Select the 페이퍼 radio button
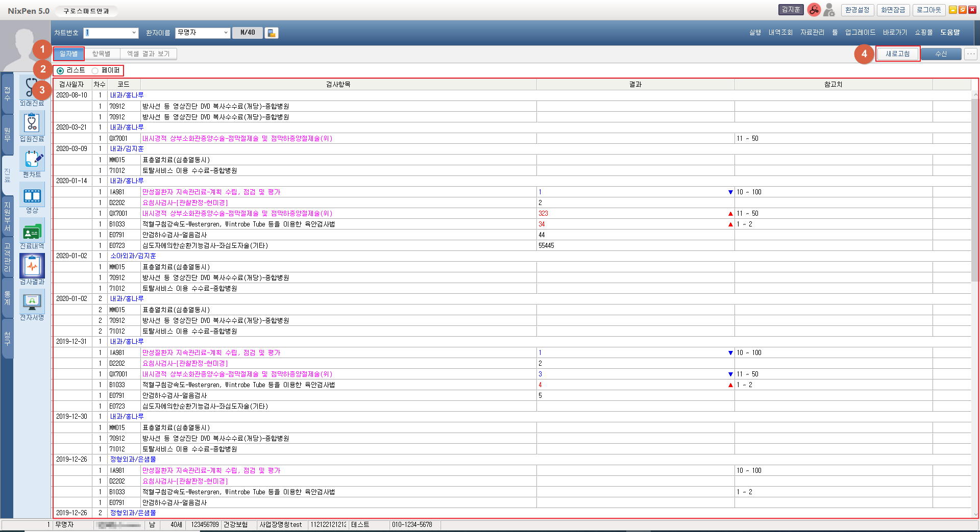Viewport: 980px width, 532px height. (95, 71)
